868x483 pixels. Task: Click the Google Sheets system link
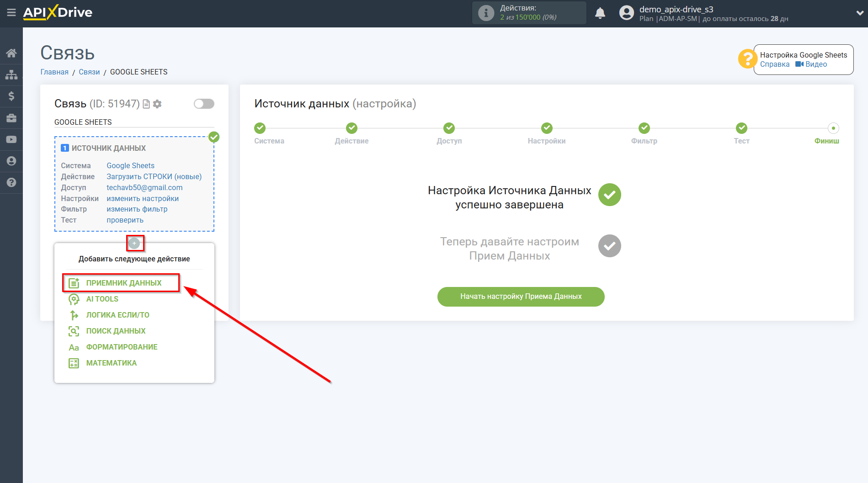130,165
